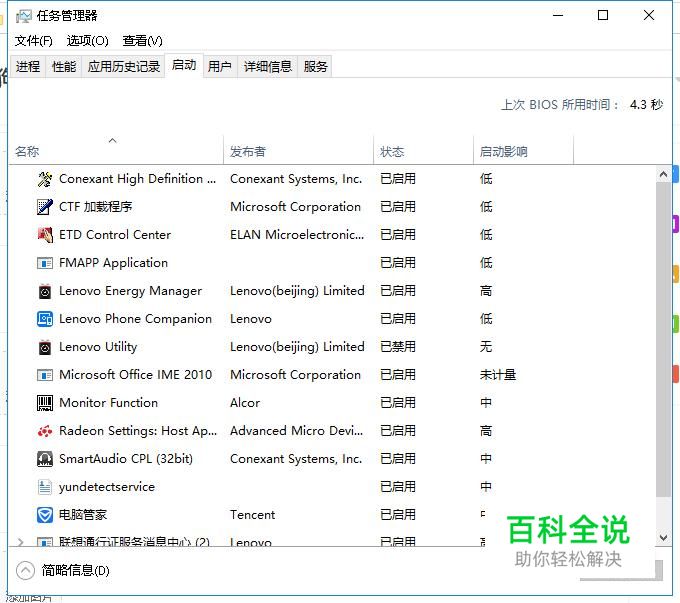
Task: Click the Microsoft Office IME 2010 icon
Action: click(45, 375)
